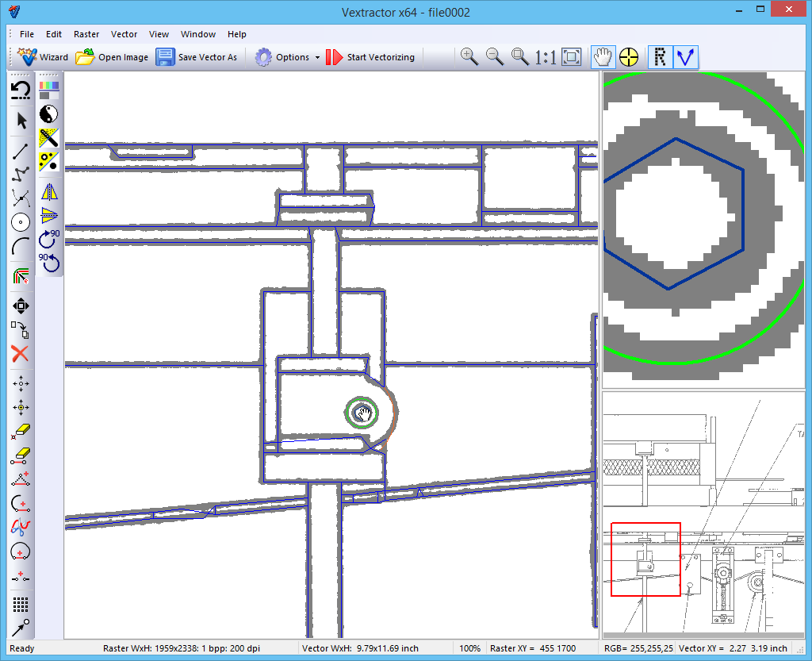Open the color palette swatch tool
Image resolution: width=812 pixels, height=661 pixels.
pos(49,89)
